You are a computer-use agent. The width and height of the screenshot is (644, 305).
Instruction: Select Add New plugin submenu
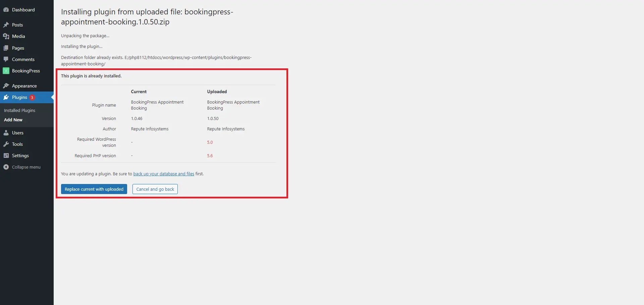pos(13,120)
